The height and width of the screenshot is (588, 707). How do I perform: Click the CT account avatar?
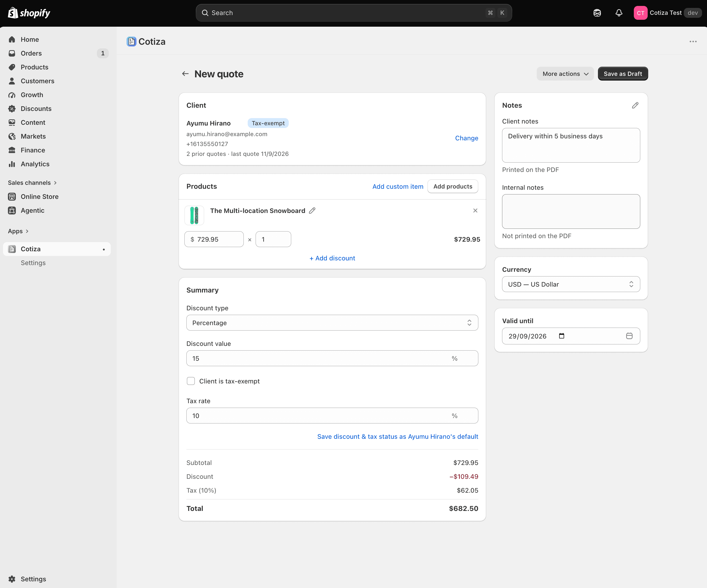tap(640, 13)
